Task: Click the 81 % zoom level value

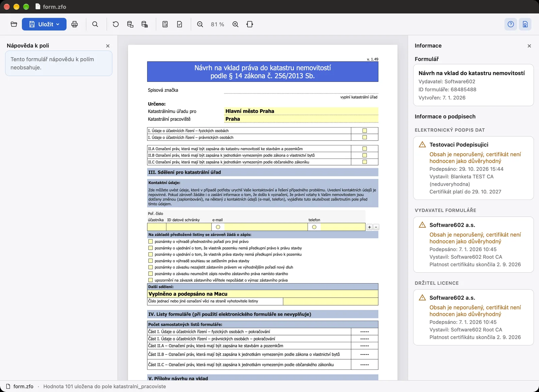Action: point(218,24)
